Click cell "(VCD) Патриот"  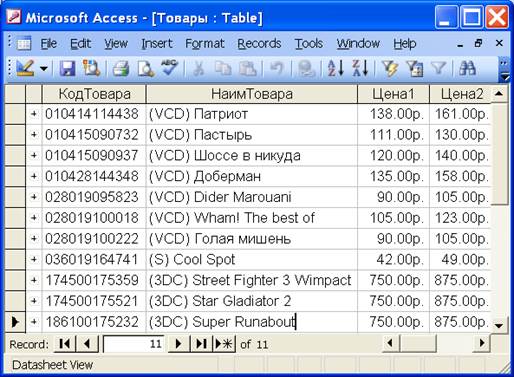click(x=252, y=114)
